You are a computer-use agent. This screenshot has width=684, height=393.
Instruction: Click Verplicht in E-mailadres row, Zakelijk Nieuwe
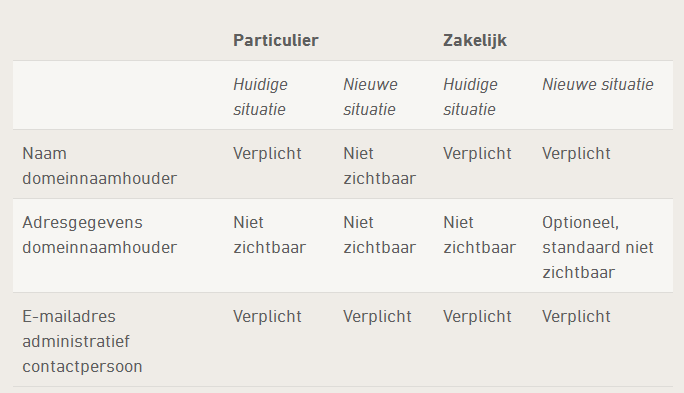(576, 317)
